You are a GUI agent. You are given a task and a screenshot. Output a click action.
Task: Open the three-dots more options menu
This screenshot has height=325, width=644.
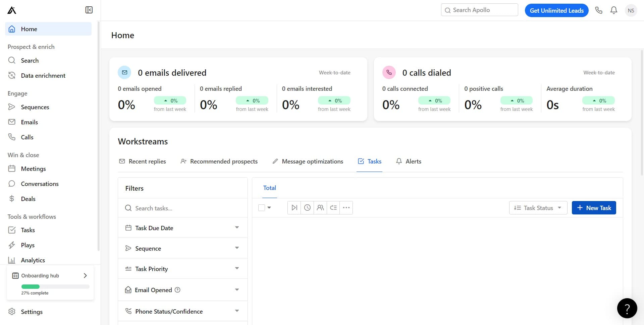pos(346,208)
